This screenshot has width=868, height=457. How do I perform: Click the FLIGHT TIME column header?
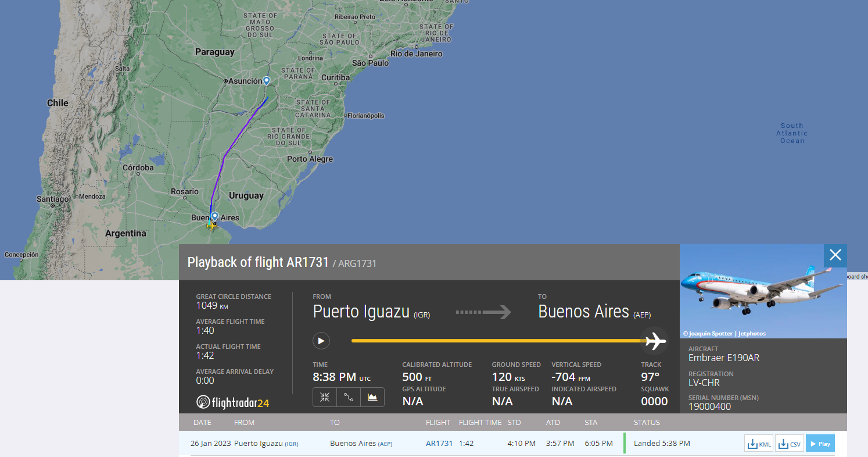(x=480, y=422)
